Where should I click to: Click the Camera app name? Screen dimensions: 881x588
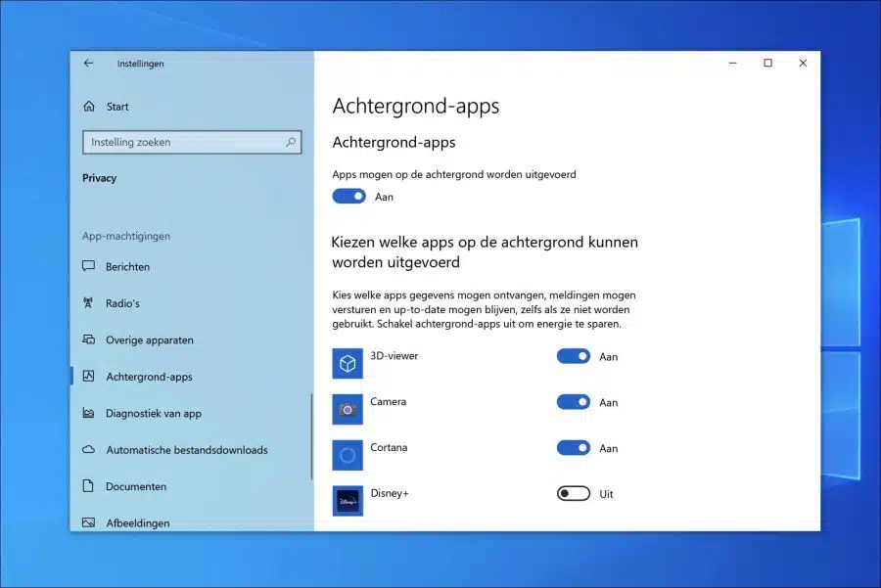389,401
